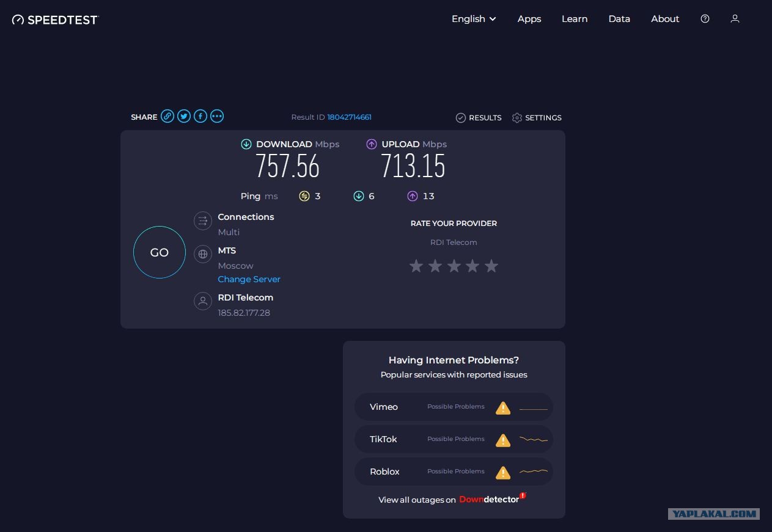
Task: Click Roblox outage sparkline chart
Action: click(534, 472)
